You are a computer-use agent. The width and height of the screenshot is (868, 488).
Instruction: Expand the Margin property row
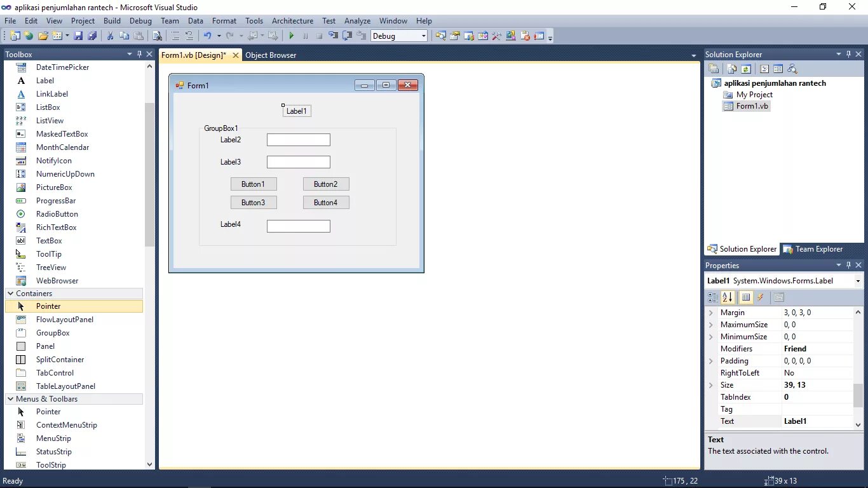pyautogui.click(x=711, y=312)
